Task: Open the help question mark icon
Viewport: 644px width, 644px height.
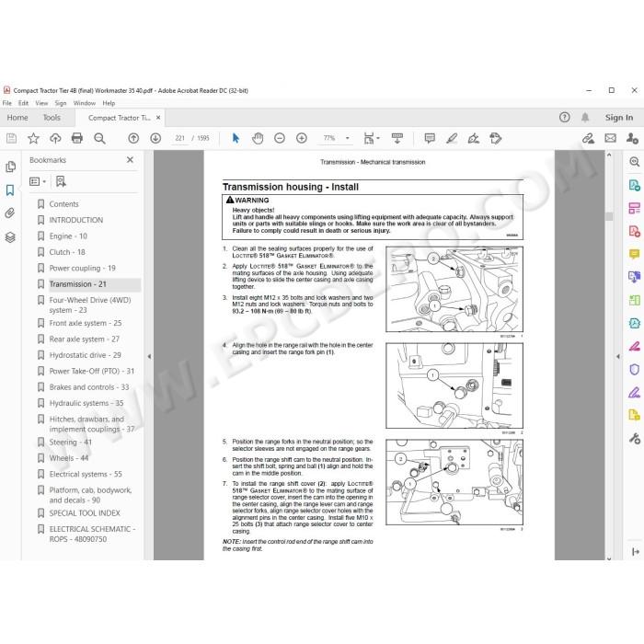Action: [x=564, y=118]
